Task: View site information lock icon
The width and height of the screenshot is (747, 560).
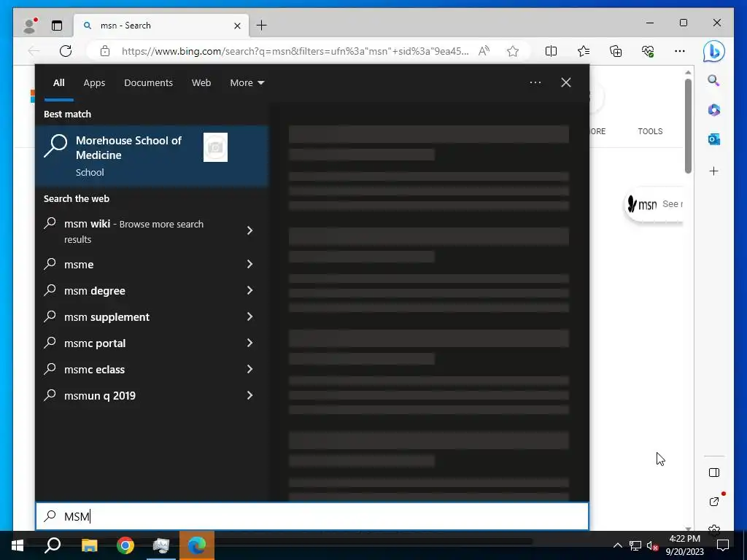Action: [x=105, y=51]
